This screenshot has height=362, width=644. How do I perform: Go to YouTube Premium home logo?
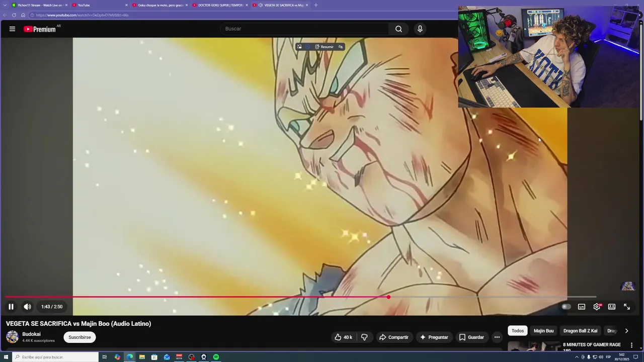pos(40,29)
